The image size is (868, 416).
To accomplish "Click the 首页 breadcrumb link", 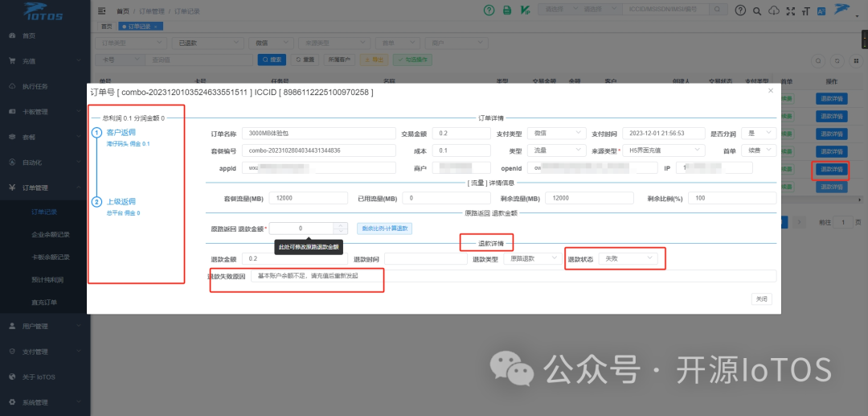I will [x=123, y=11].
